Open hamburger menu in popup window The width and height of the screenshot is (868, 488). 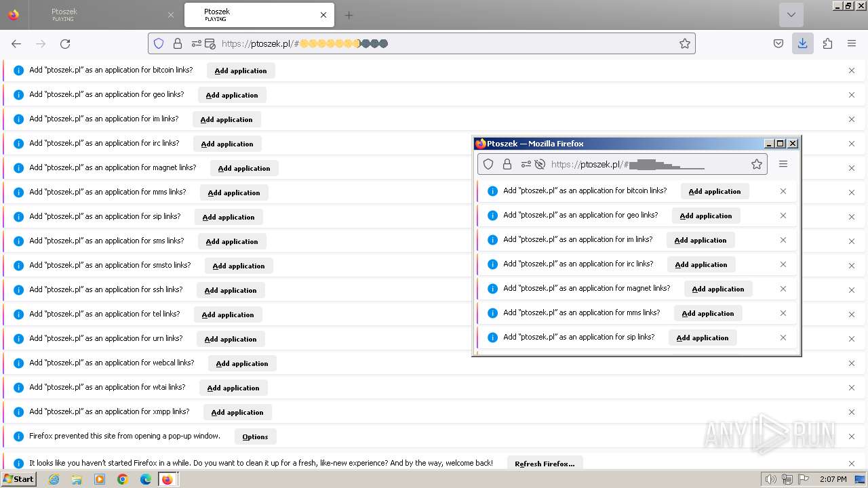coord(783,164)
